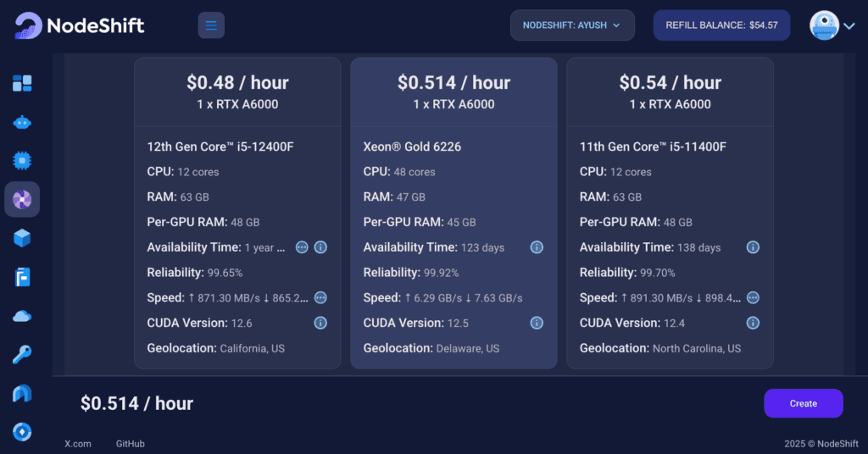Click the 12th Gen Core i5-12400F text
Image resolution: width=868 pixels, height=454 pixels.
[x=220, y=147]
